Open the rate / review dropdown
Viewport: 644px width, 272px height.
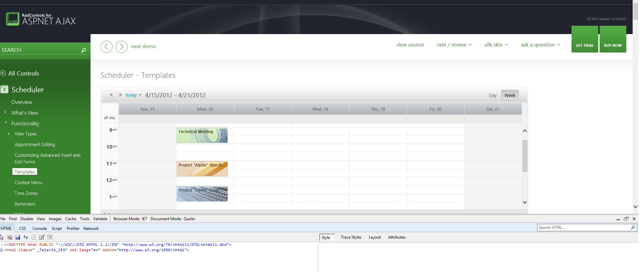(454, 45)
